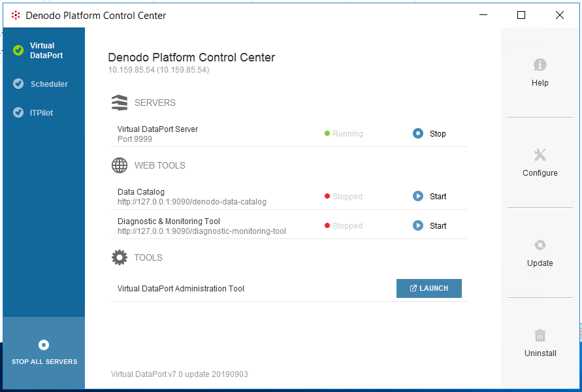The width and height of the screenshot is (582, 392).
Task: Click the Help info icon
Action: coord(540,65)
